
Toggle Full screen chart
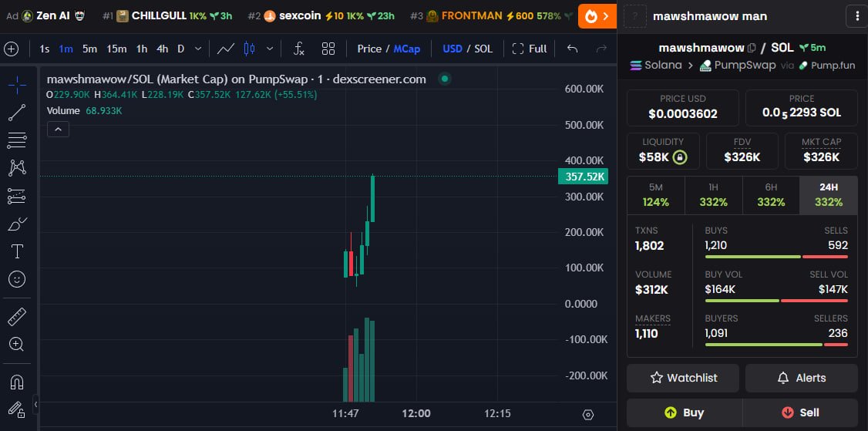530,49
